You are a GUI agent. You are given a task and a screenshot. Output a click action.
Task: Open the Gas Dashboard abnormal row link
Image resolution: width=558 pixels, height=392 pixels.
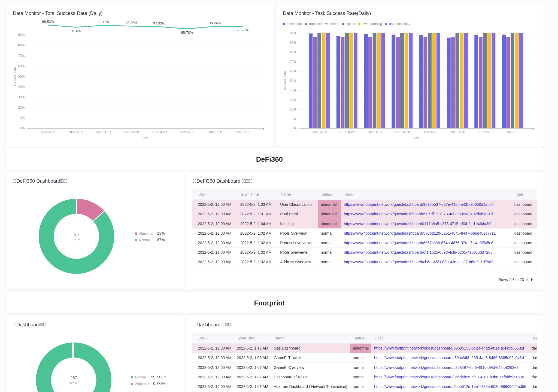pos(449,348)
